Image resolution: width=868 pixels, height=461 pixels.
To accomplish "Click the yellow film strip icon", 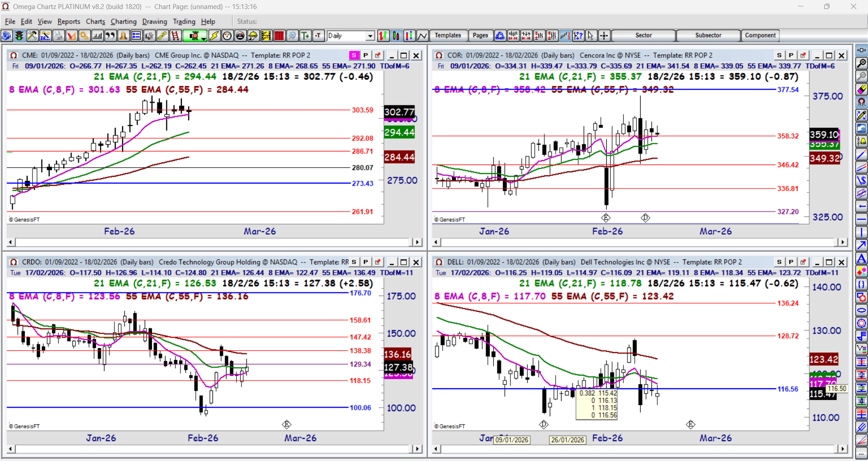I will 266,36.
